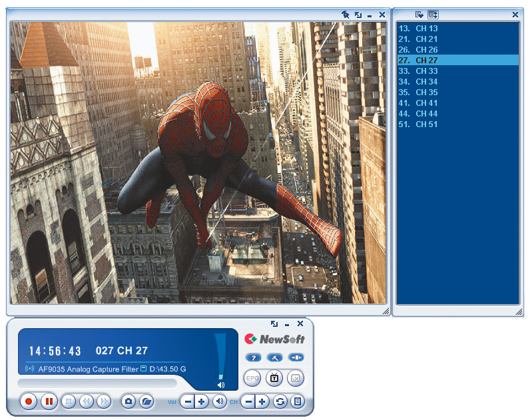Image resolution: width=532 pixels, height=420 pixels.
Task: Open help with the question mark button
Action: tap(252, 358)
